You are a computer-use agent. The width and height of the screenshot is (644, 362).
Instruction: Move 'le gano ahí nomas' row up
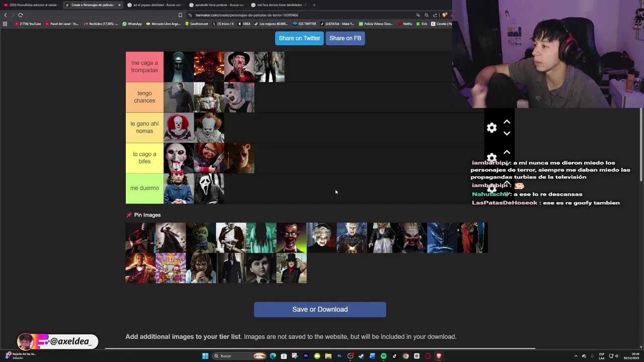click(x=507, y=122)
